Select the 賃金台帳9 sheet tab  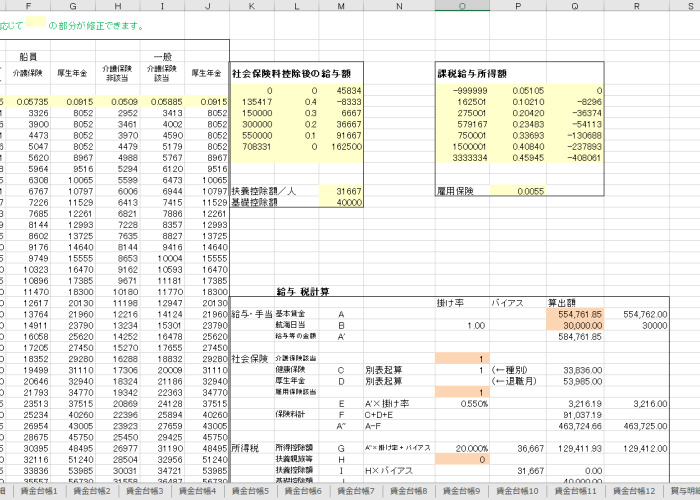[x=461, y=491]
